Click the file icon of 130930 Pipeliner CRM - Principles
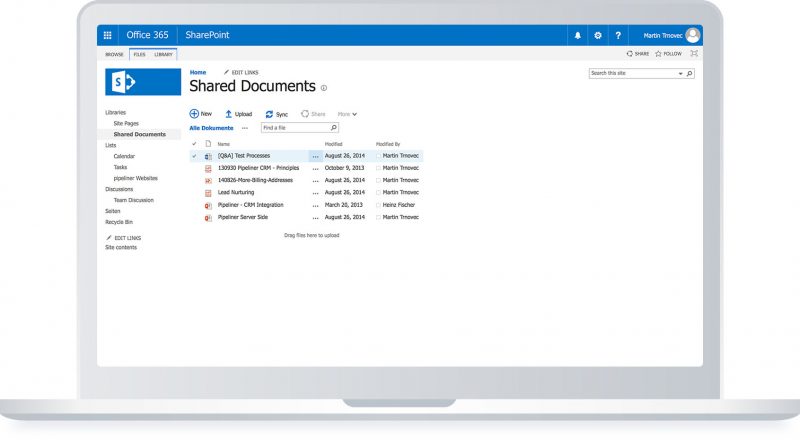This screenshot has width=800, height=440. coord(208,168)
